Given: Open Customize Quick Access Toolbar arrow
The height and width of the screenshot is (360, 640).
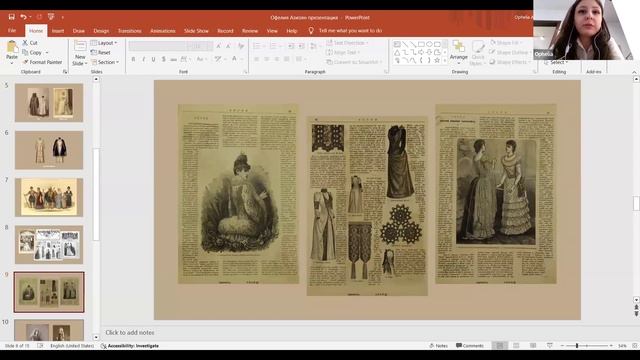Looking at the screenshot, I should click(x=62, y=17).
